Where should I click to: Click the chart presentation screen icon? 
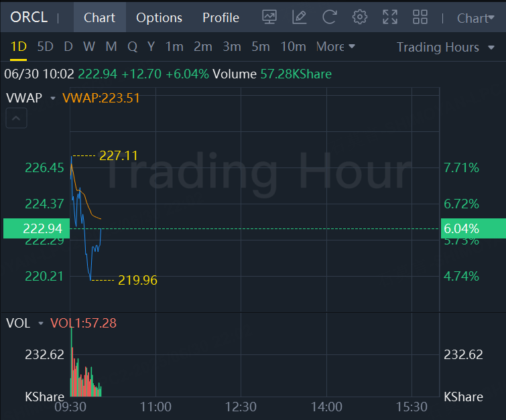(x=269, y=17)
